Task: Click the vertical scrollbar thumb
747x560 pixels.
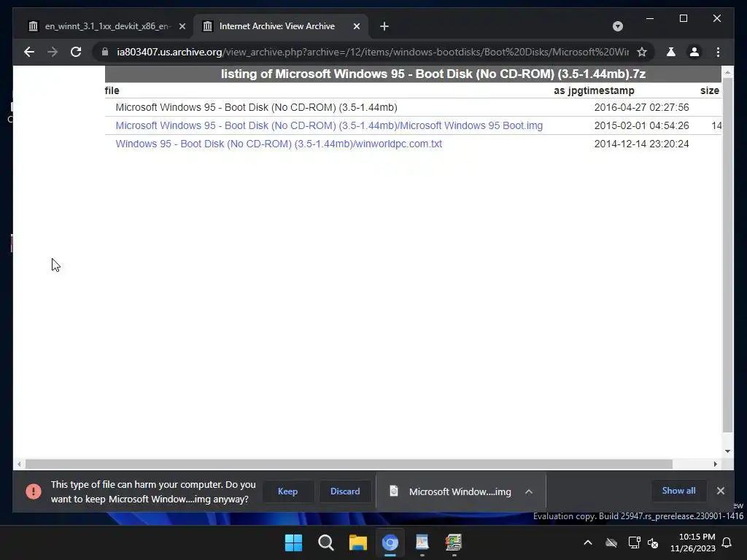Action: (727, 255)
